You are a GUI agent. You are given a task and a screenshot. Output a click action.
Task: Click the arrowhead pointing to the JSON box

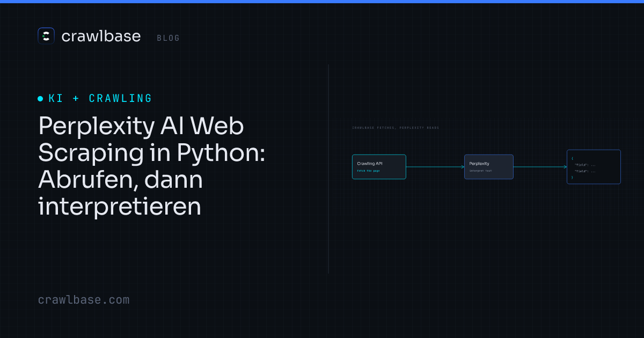point(565,167)
